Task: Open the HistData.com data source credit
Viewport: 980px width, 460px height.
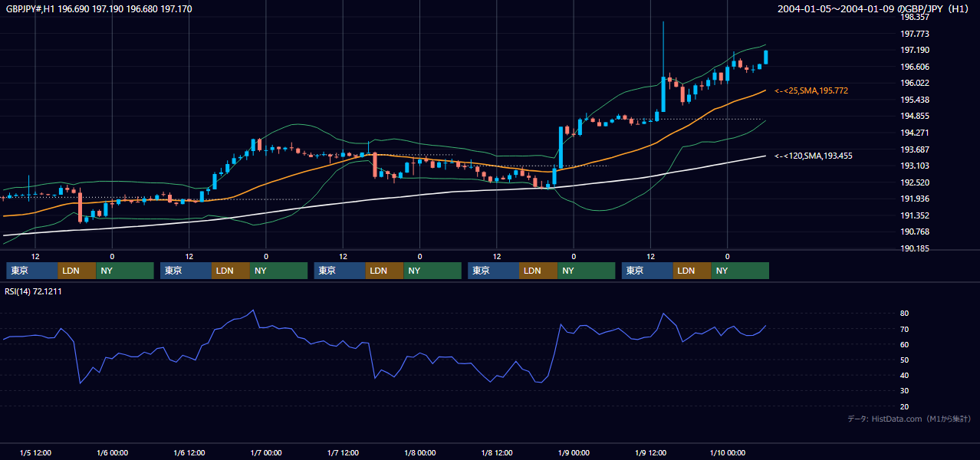Action: pyautogui.click(x=909, y=419)
